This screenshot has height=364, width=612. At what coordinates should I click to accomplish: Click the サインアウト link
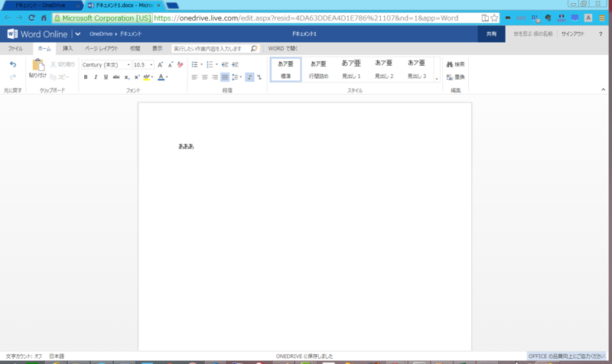[x=573, y=34]
